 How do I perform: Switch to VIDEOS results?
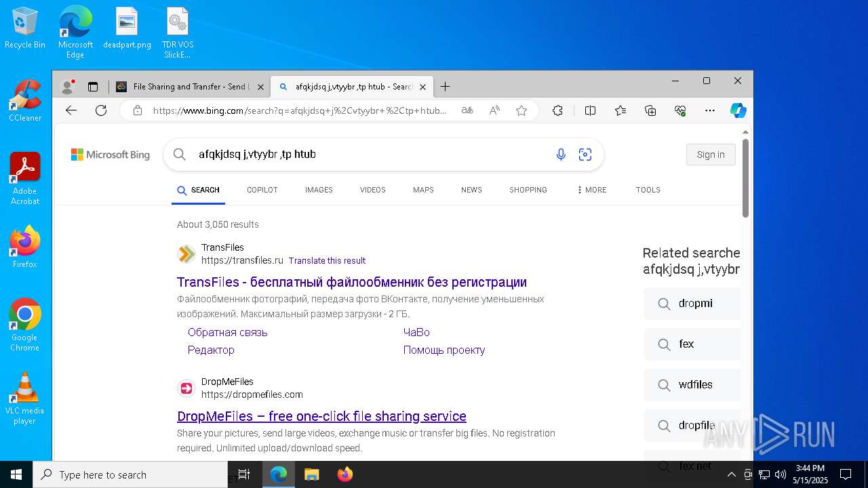373,190
